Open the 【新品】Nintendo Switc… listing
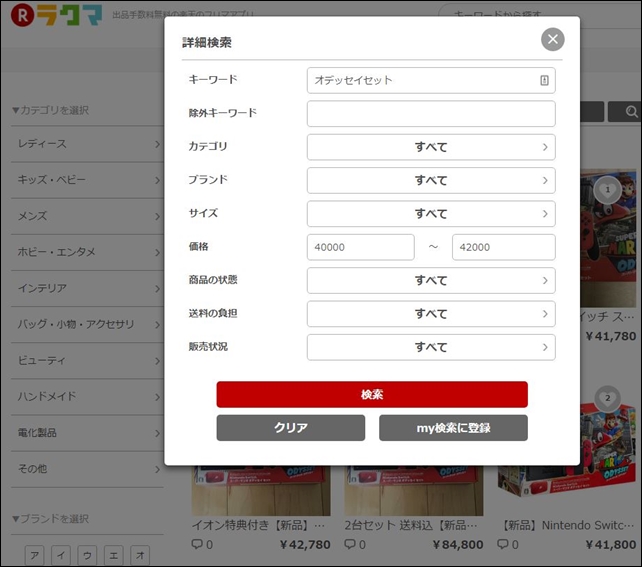The height and width of the screenshot is (567, 642). [x=567, y=525]
